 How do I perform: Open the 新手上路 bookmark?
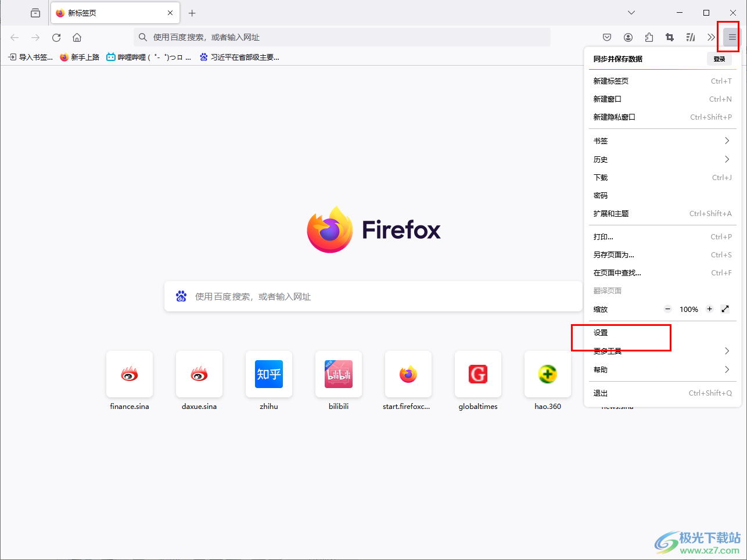[80, 57]
